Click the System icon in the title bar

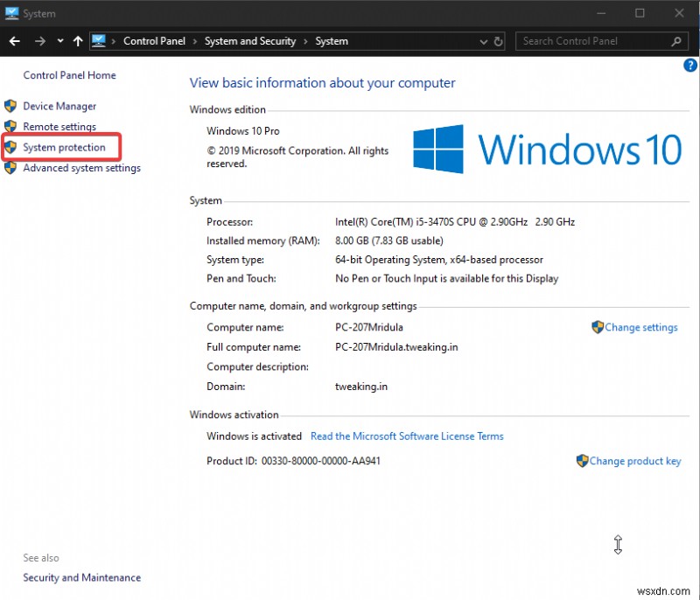coord(10,12)
